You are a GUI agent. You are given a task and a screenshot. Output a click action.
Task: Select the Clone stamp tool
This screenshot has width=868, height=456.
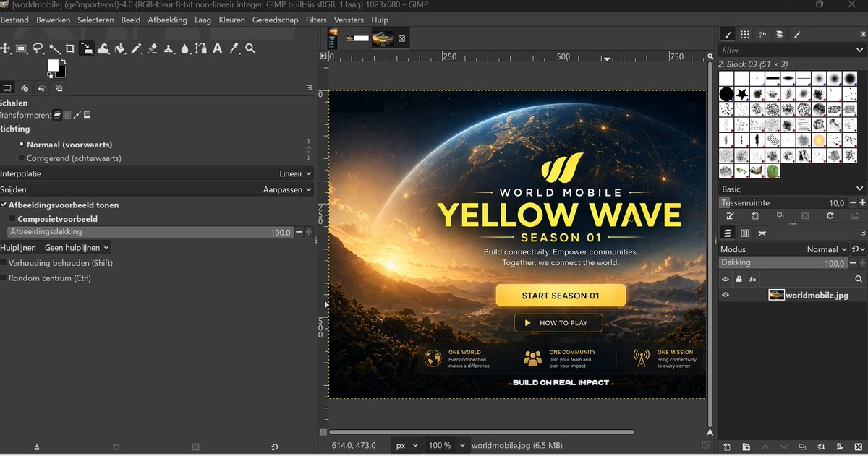tap(169, 48)
